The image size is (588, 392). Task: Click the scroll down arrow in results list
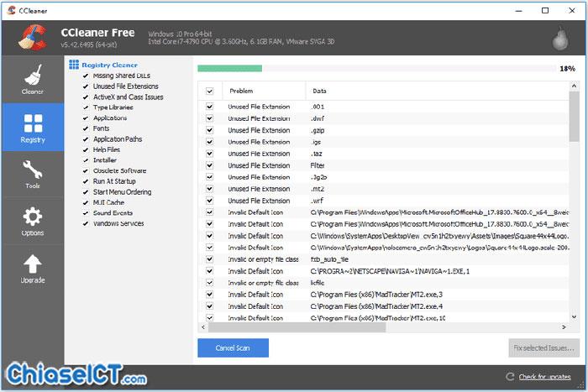coord(574,317)
